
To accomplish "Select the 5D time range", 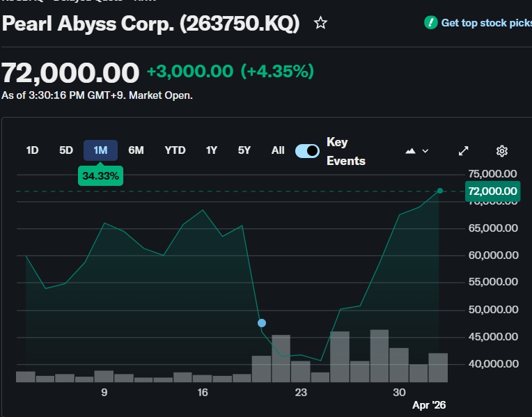I will tap(66, 150).
